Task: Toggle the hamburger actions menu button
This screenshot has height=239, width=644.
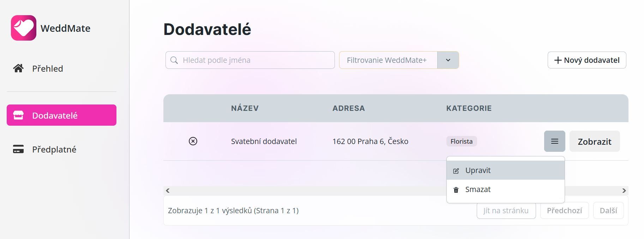Action: click(x=555, y=141)
